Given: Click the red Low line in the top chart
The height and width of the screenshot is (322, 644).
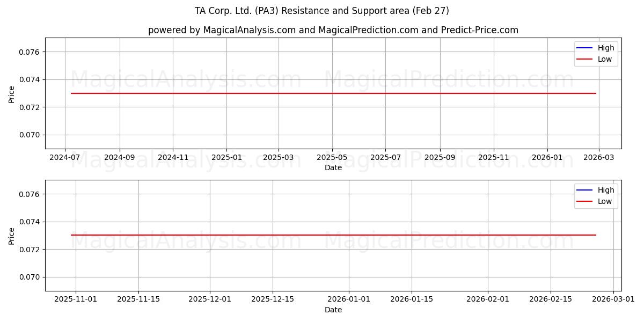Looking at the screenshot, I should 333,93.
